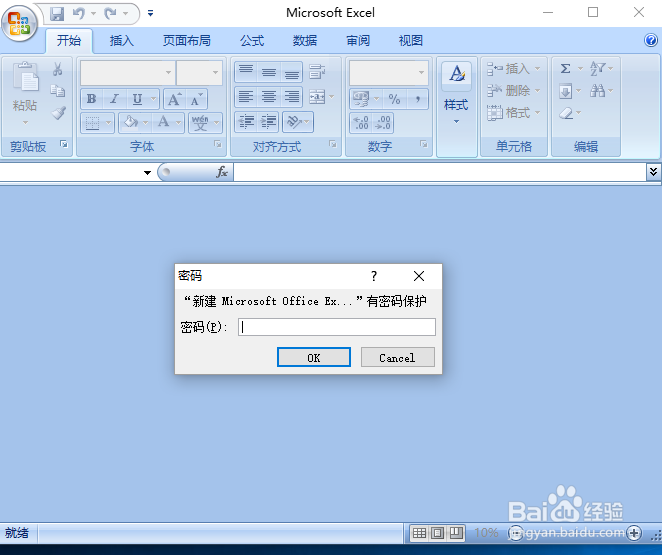Expand the 格式 cells dropdown
Screen dimensions: 662x555
click(x=537, y=113)
